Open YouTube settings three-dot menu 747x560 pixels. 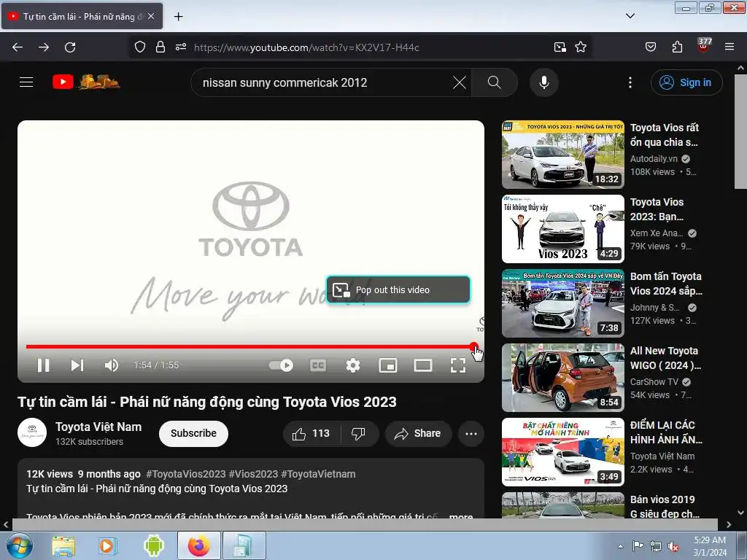coord(630,82)
